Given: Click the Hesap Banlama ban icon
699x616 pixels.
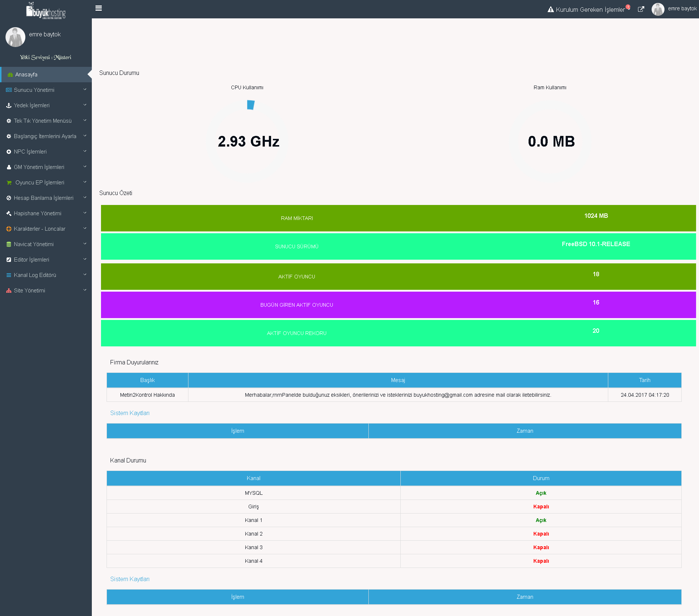Looking at the screenshot, I should [9, 198].
